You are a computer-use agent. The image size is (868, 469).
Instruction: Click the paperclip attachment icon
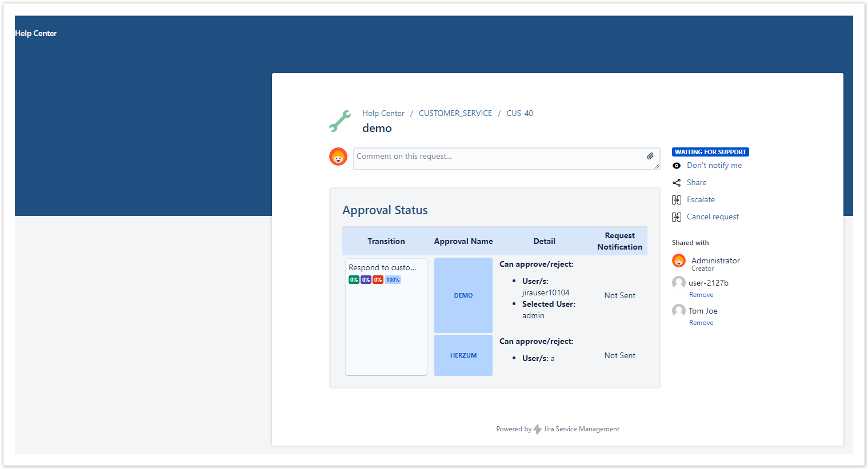(650, 156)
